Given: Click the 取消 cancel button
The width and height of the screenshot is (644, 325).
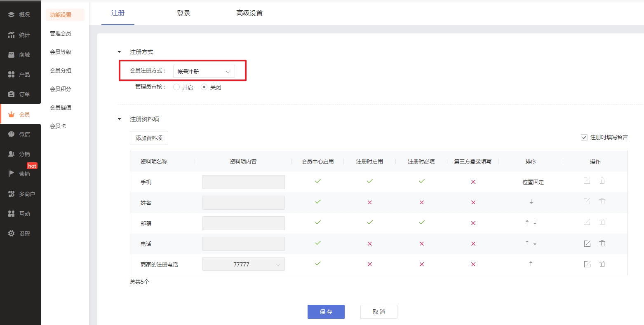Looking at the screenshot, I should [x=379, y=312].
